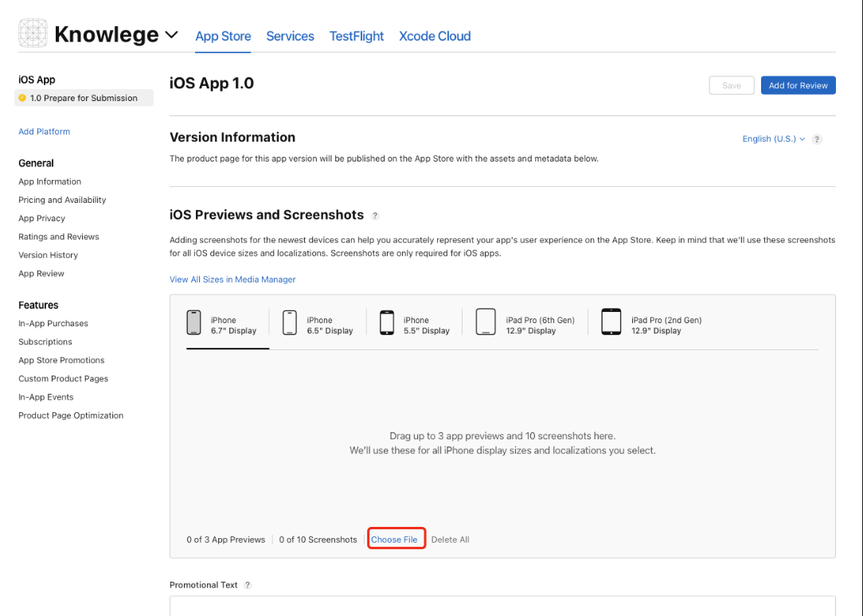Open Version History

[48, 255]
